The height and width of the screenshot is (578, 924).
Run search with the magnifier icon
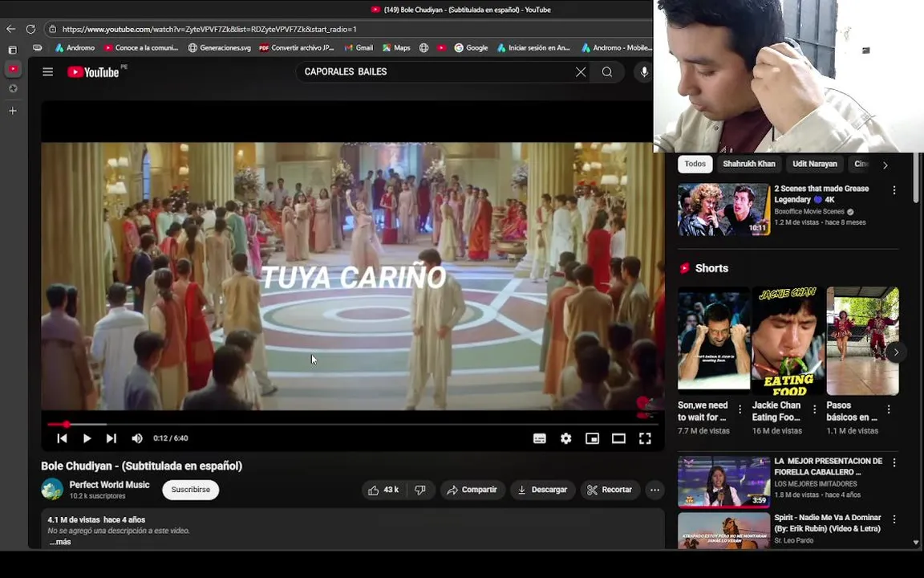tap(607, 72)
